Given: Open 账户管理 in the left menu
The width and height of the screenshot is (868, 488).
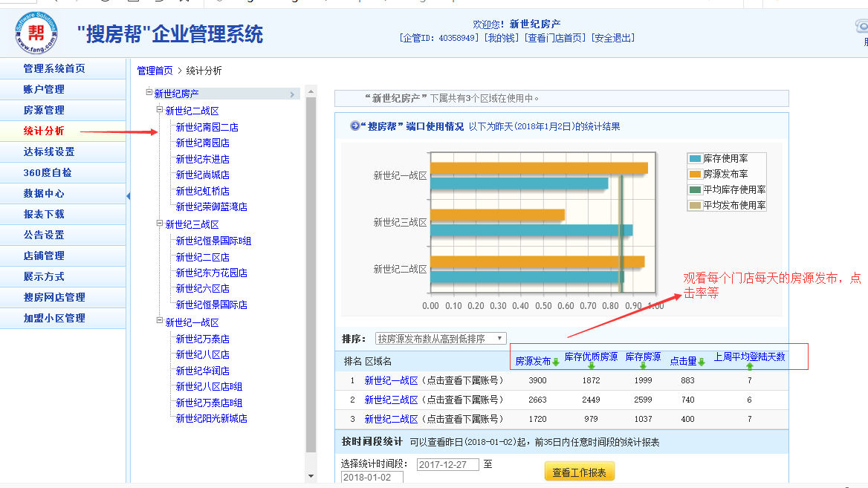Looking at the screenshot, I should (44, 90).
